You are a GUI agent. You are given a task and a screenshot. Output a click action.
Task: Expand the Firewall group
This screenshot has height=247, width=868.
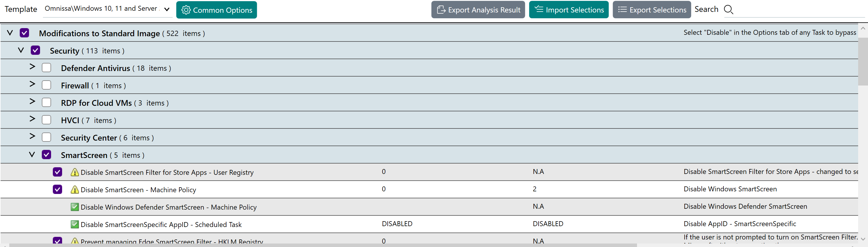[x=32, y=84]
